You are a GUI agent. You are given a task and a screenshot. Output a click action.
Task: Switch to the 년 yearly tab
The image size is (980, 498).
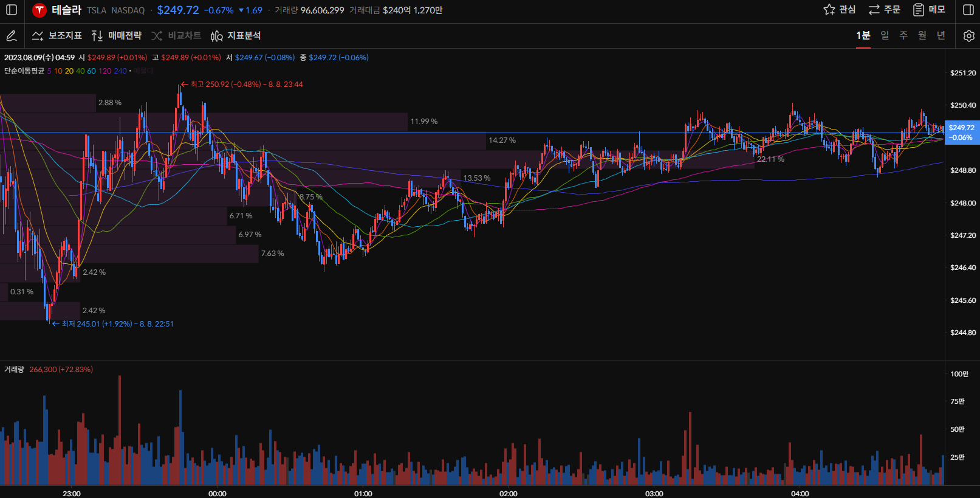pyautogui.click(x=941, y=35)
